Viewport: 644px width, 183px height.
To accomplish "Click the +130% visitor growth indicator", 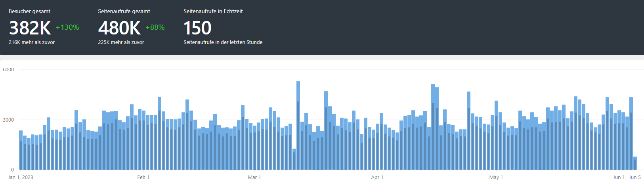I will click(x=67, y=27).
